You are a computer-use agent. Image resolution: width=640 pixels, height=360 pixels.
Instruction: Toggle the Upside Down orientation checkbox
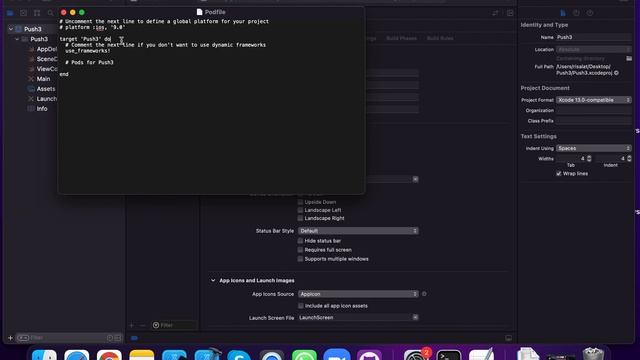click(300, 202)
